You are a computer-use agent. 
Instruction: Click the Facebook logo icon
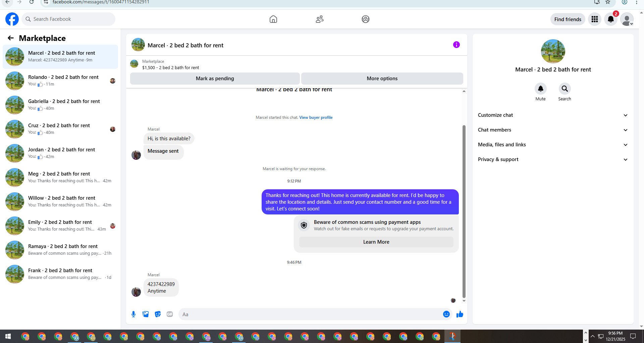tap(12, 19)
